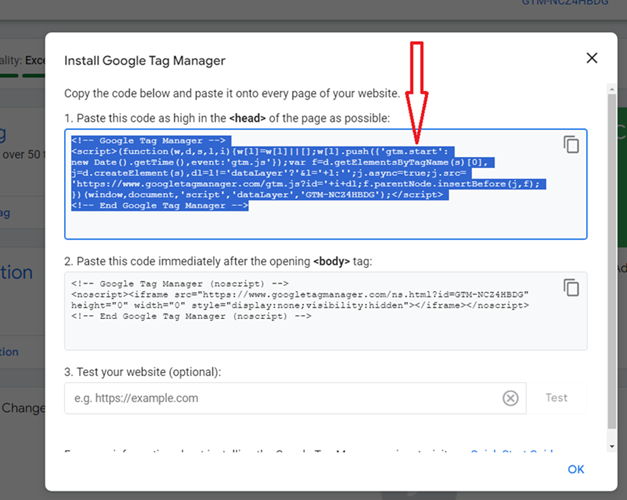Click the Test button

[x=557, y=398]
